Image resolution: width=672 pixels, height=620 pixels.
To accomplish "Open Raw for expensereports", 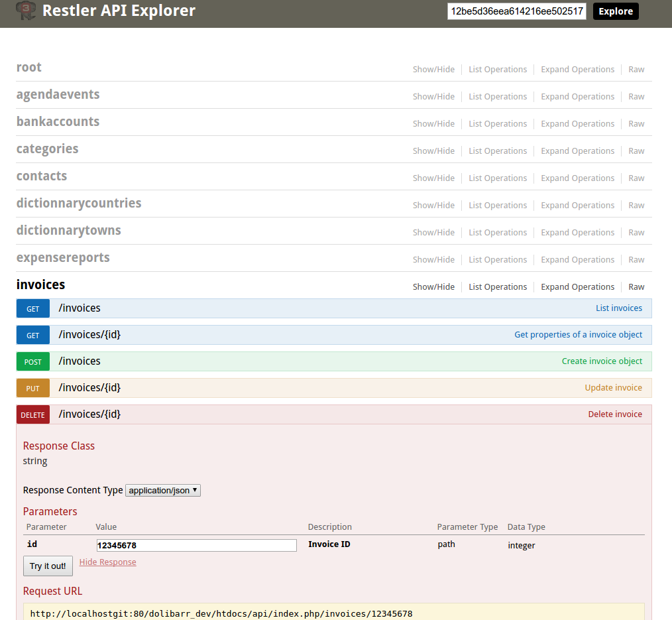I will coord(636,259).
